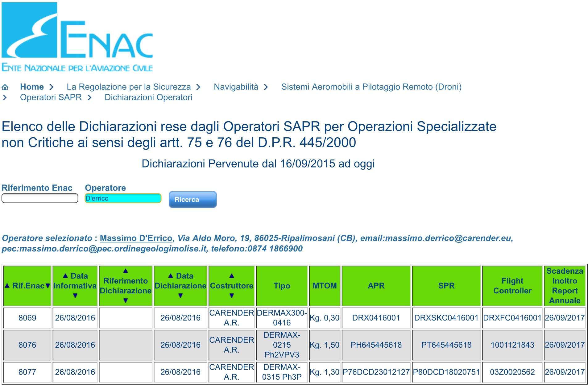The image size is (588, 385).
Task: Click the Tipo column header
Action: coord(282,286)
